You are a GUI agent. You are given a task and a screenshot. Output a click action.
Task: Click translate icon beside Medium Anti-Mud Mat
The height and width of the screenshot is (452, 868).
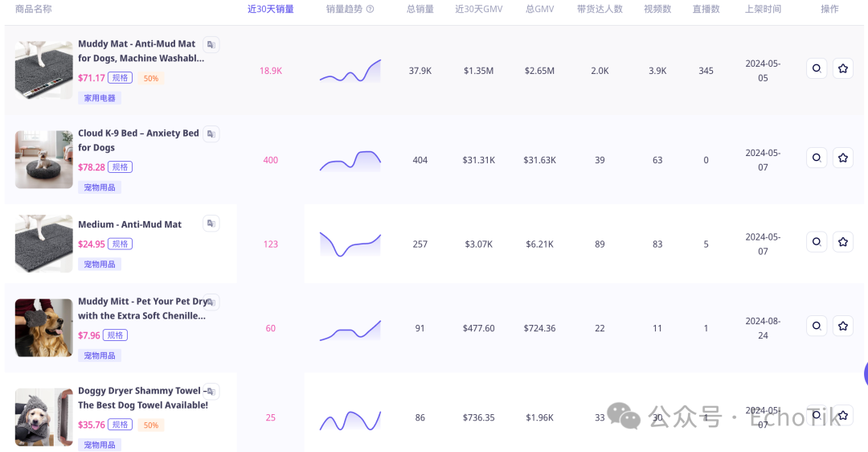[211, 224]
